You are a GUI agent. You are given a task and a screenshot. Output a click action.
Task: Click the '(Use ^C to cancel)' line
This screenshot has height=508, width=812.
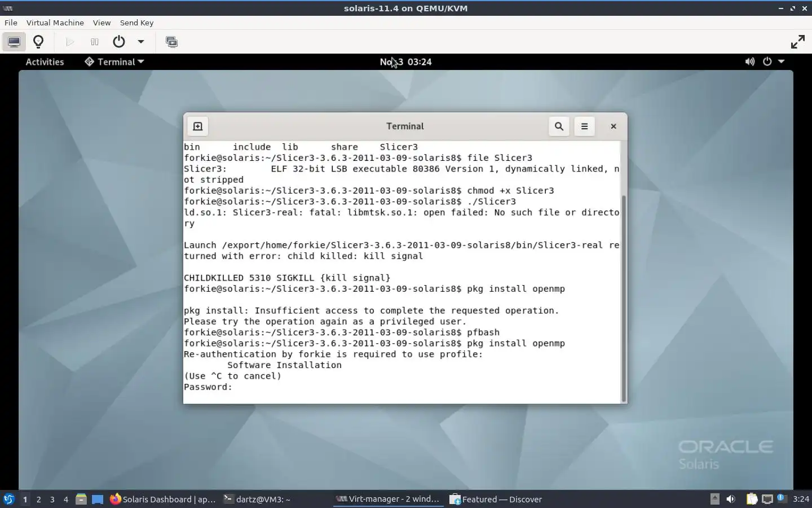pos(232,376)
